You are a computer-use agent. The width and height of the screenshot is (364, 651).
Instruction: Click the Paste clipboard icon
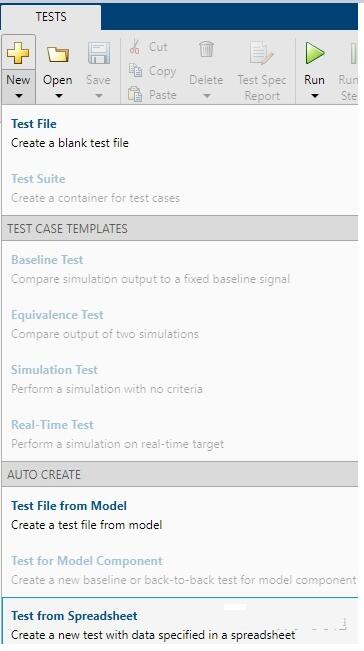pyautogui.click(x=135, y=94)
